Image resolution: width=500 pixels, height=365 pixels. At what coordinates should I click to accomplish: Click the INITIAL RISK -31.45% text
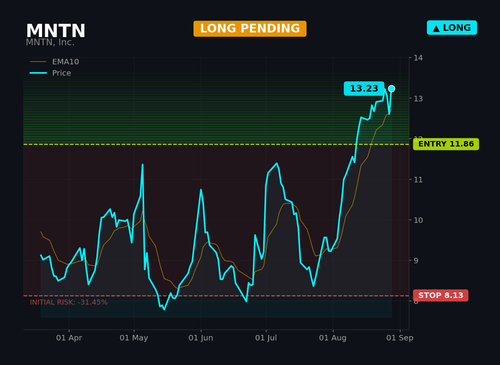point(69,302)
